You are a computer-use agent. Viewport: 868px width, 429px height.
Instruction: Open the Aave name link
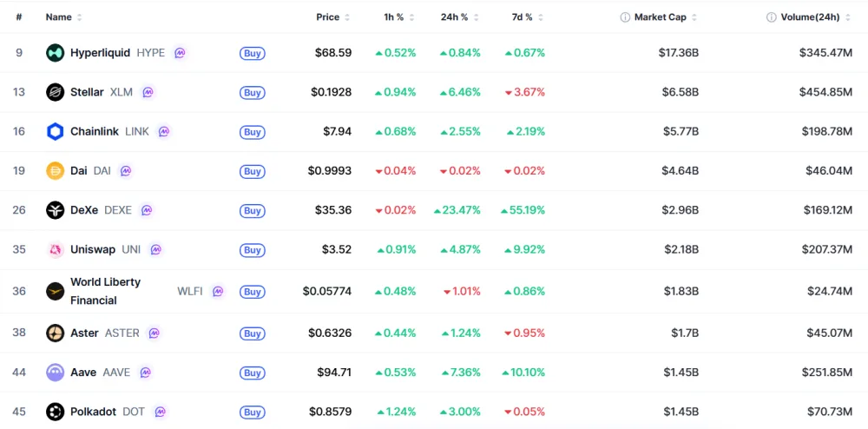coord(83,373)
